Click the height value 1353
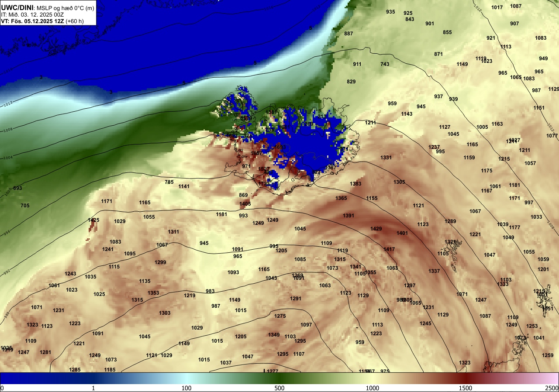The image size is (559, 392). coord(153,293)
